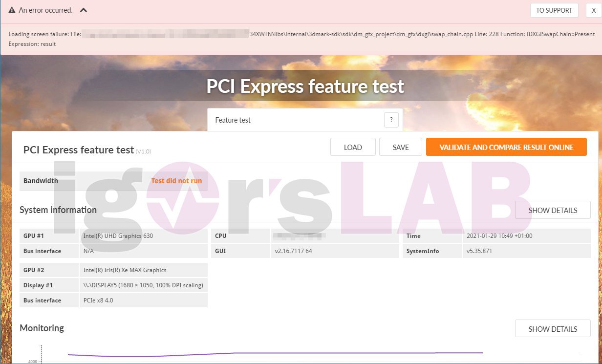Click 'PCI Express feature test' result title
This screenshot has height=364, width=602.
tap(79, 150)
